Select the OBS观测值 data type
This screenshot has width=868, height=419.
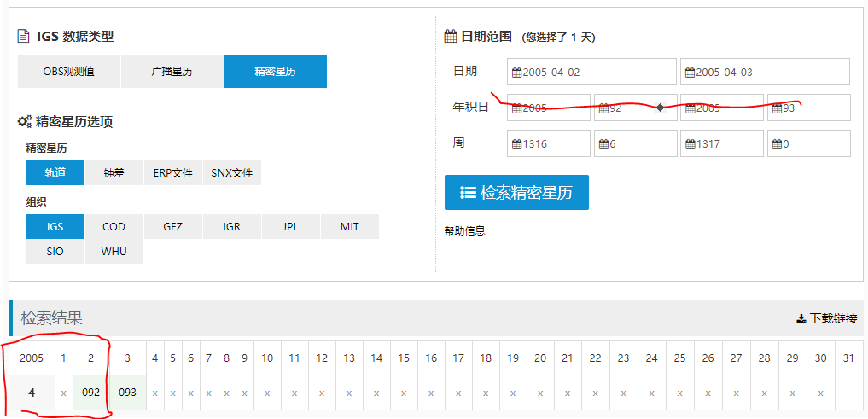click(69, 72)
